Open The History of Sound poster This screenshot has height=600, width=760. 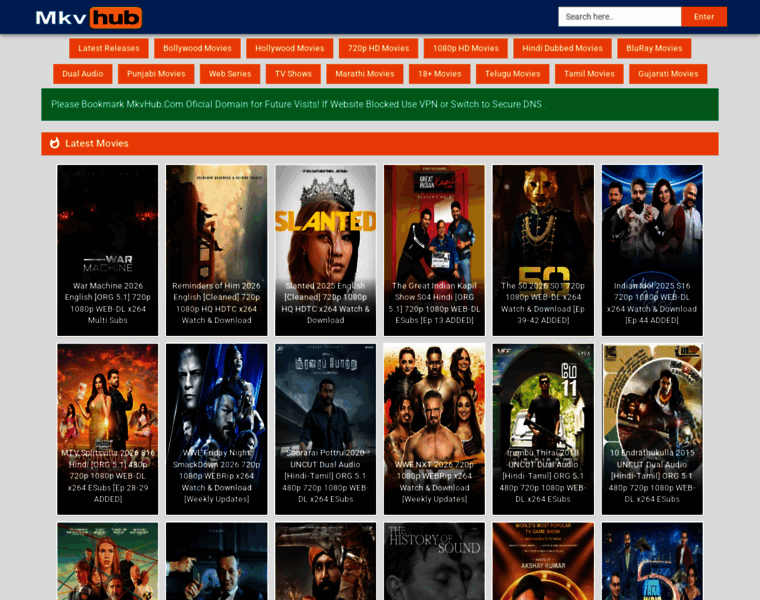tap(434, 561)
